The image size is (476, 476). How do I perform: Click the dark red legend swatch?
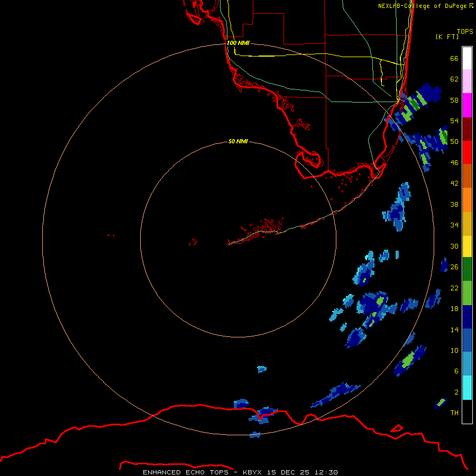467,129
